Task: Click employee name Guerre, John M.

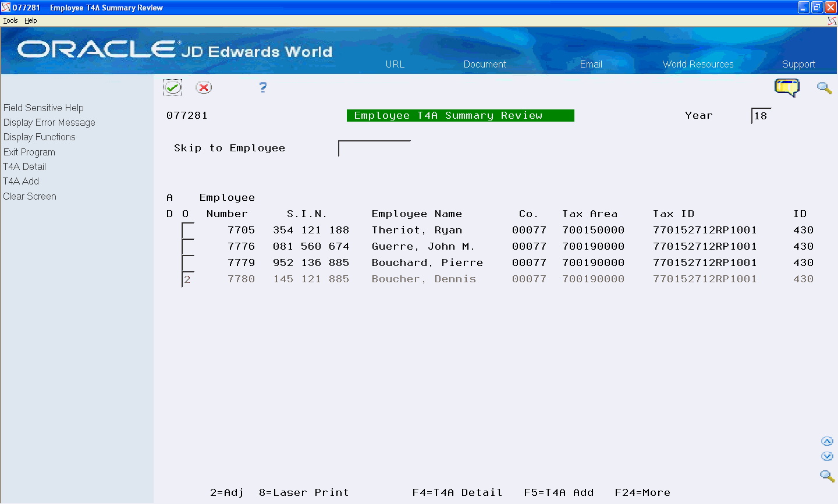Action: pos(423,246)
